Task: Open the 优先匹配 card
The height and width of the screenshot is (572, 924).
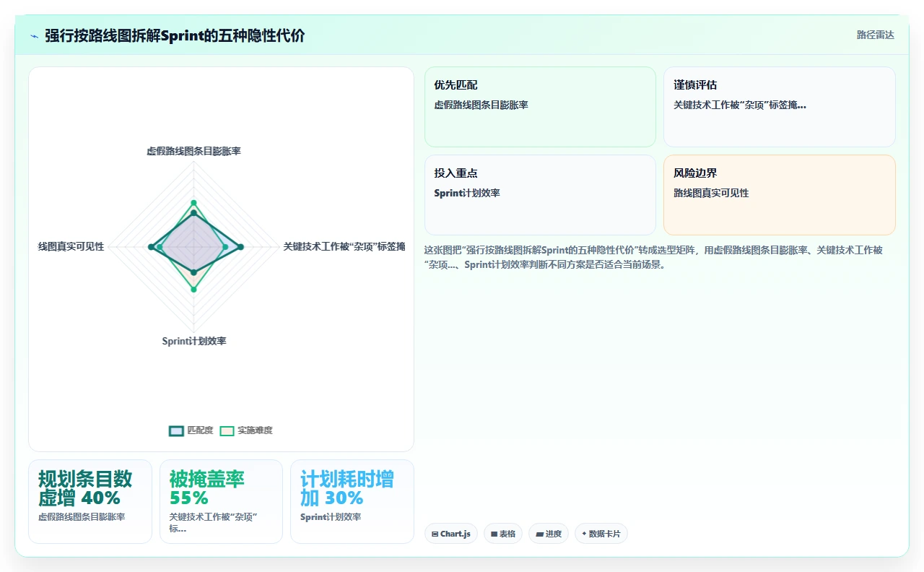Action: coord(540,107)
